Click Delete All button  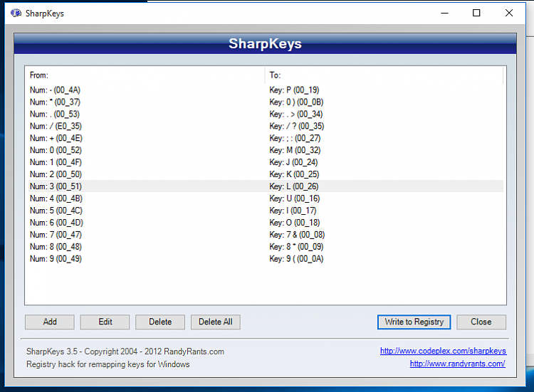click(x=216, y=322)
